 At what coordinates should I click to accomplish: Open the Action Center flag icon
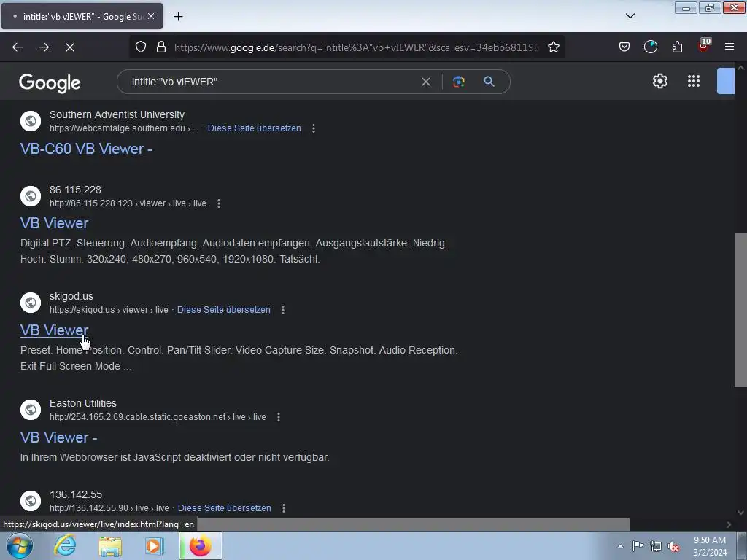click(x=638, y=546)
